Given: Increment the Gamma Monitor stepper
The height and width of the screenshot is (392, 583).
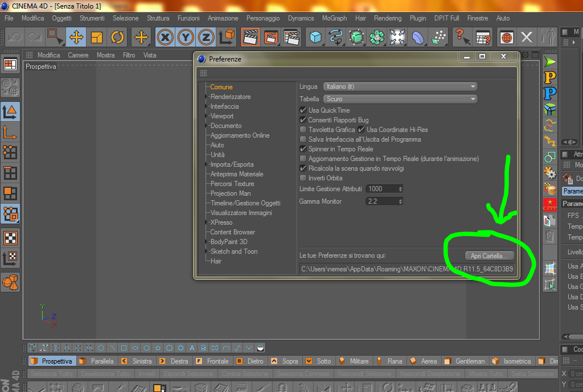Looking at the screenshot, I should coord(400,200).
